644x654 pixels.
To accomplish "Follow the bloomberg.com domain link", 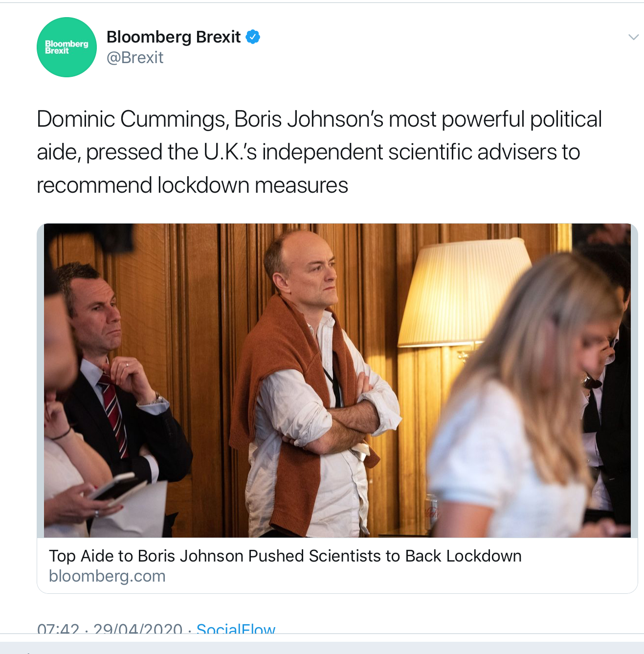I will pyautogui.click(x=107, y=576).
